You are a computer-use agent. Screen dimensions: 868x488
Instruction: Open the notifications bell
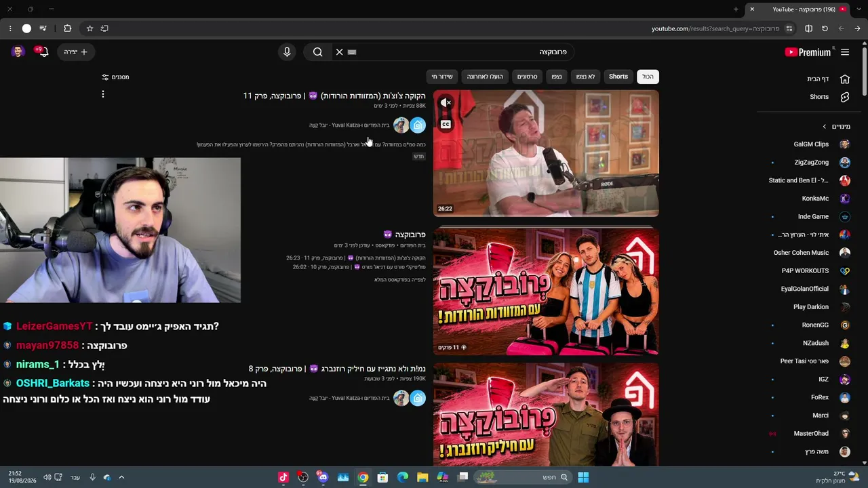pyautogui.click(x=43, y=52)
